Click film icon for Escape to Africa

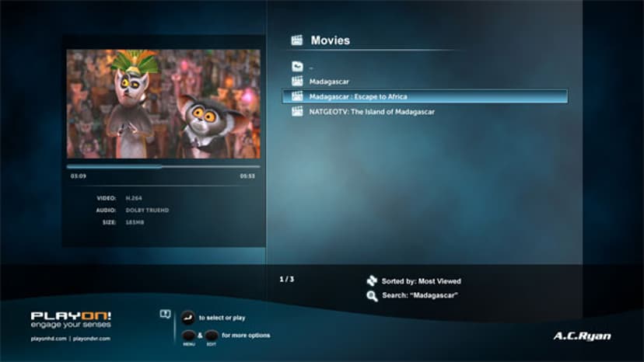297,96
